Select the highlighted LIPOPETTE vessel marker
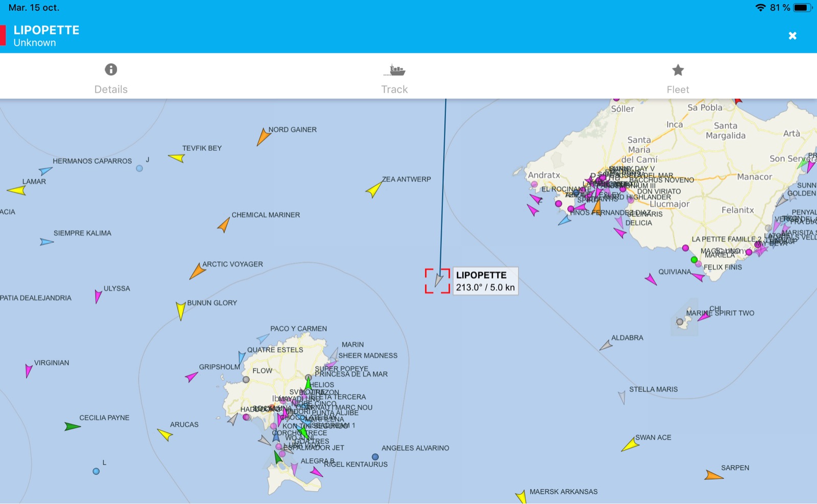Image resolution: width=817 pixels, height=504 pixels. click(438, 280)
